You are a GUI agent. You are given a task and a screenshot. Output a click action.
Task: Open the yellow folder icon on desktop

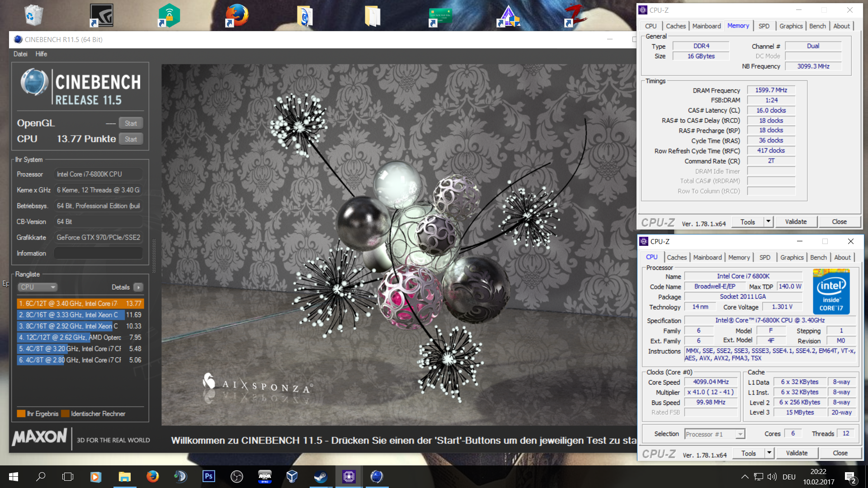point(373,15)
